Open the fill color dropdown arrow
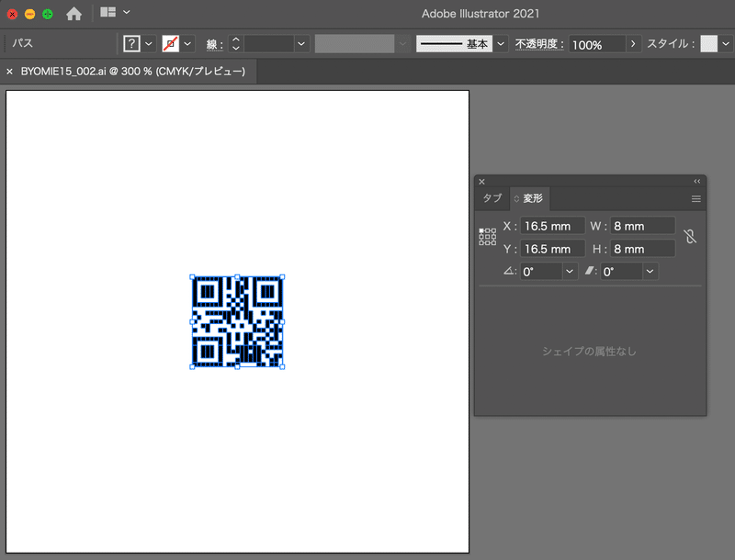 click(149, 44)
